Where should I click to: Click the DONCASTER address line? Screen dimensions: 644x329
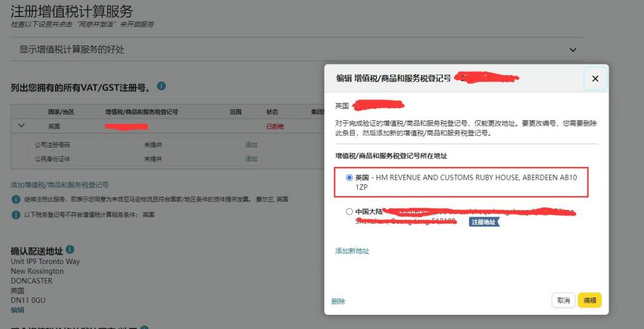pyautogui.click(x=32, y=281)
